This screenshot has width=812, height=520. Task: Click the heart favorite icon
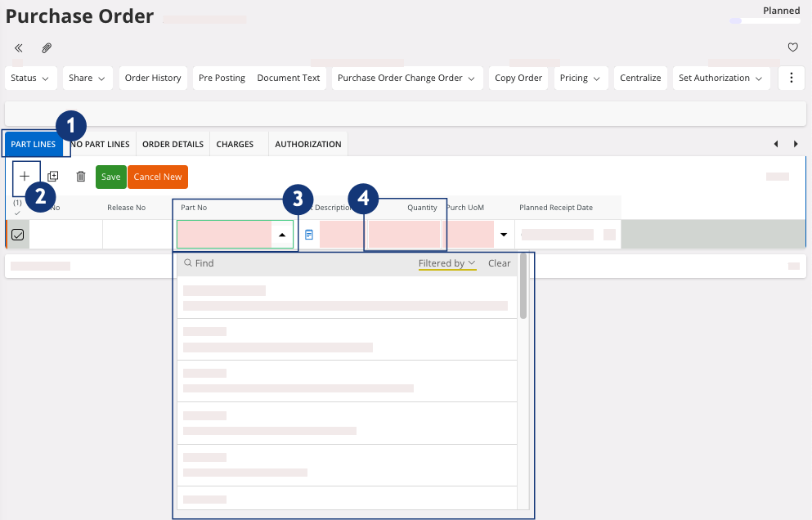click(x=792, y=48)
